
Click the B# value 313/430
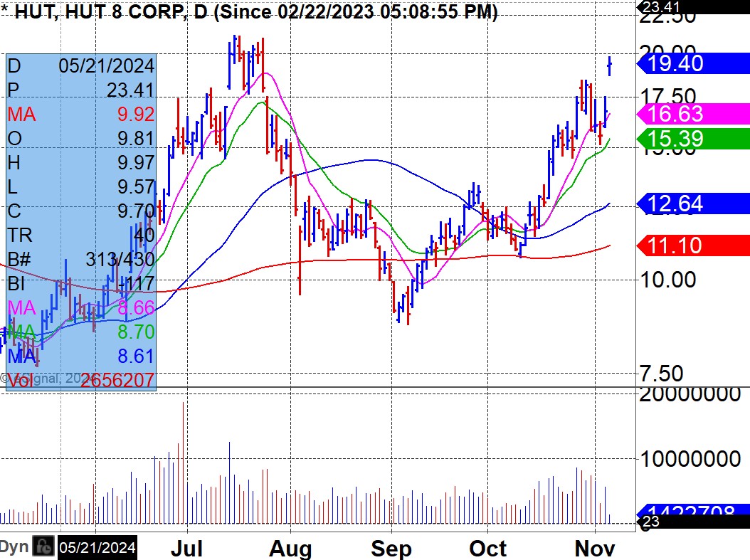(x=120, y=259)
